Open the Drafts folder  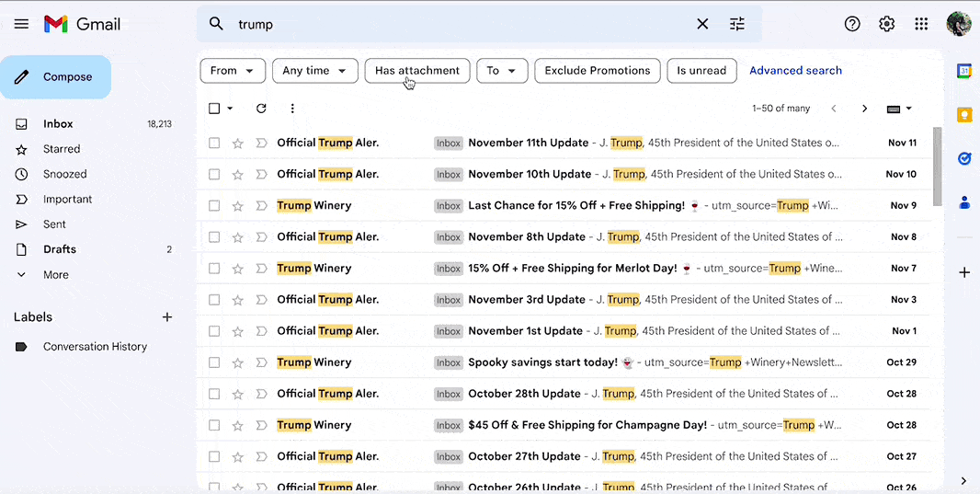point(59,249)
